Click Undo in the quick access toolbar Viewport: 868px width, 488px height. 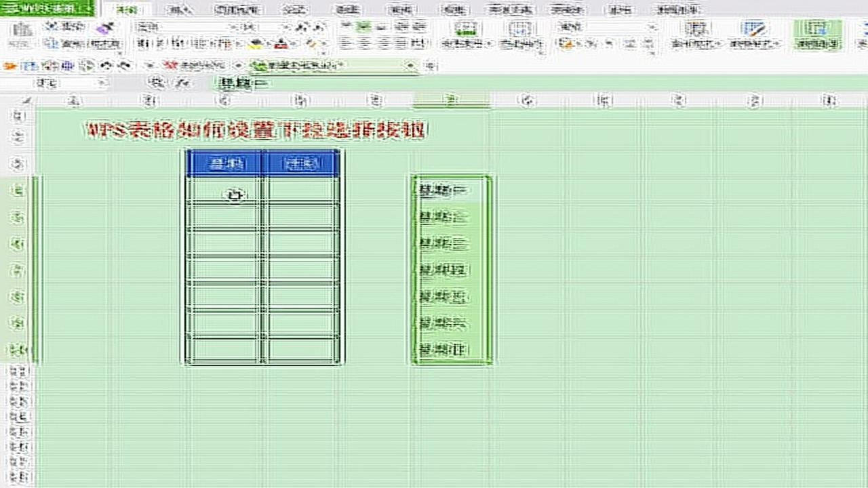click(x=105, y=66)
